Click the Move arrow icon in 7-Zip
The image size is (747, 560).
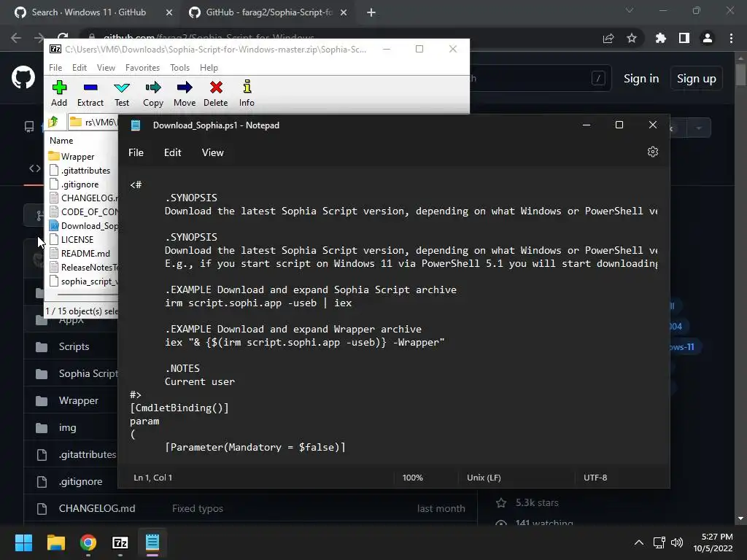click(185, 93)
